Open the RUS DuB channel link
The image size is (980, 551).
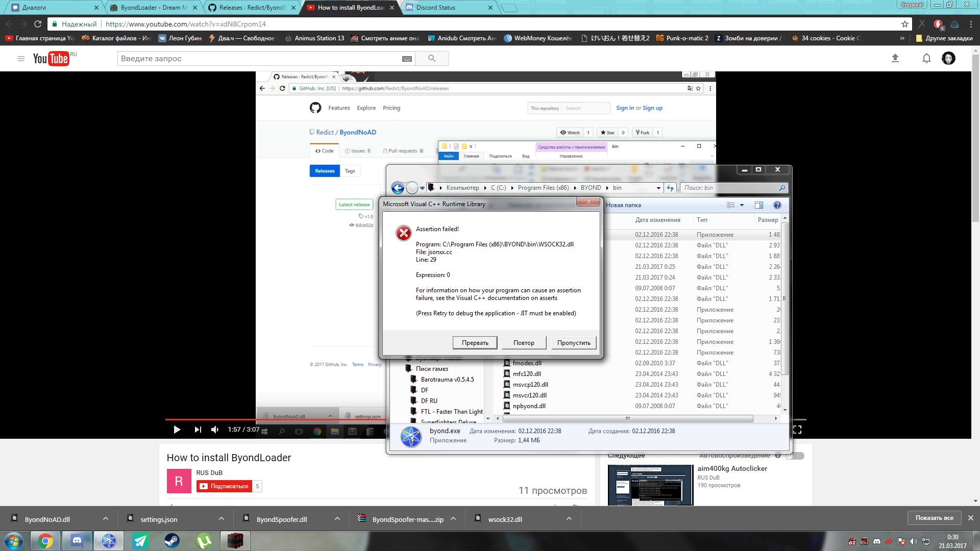tap(209, 473)
